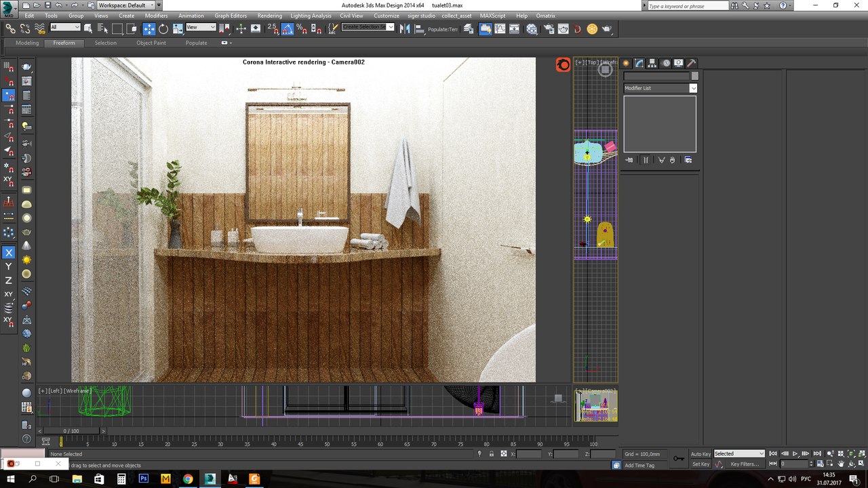
Task: Open the Graph Editors menu
Action: click(x=231, y=16)
